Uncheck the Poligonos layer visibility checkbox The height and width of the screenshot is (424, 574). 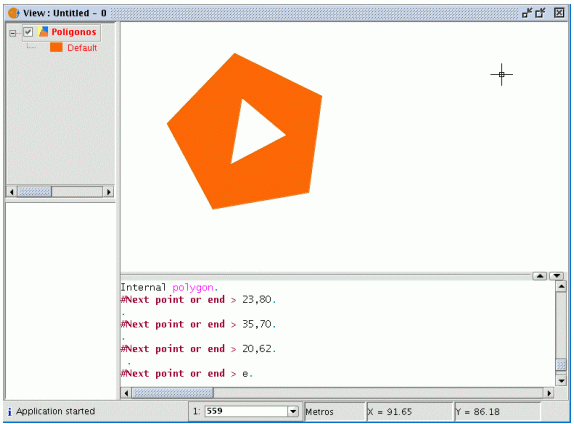(x=28, y=32)
